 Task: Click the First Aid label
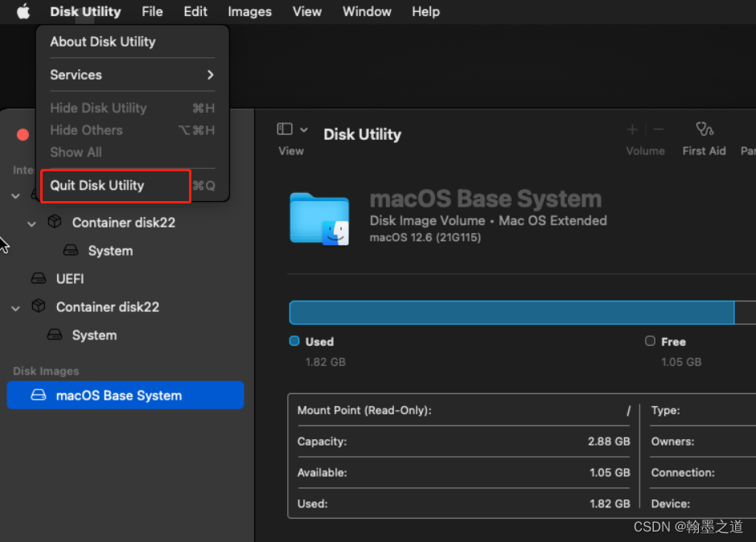click(704, 151)
